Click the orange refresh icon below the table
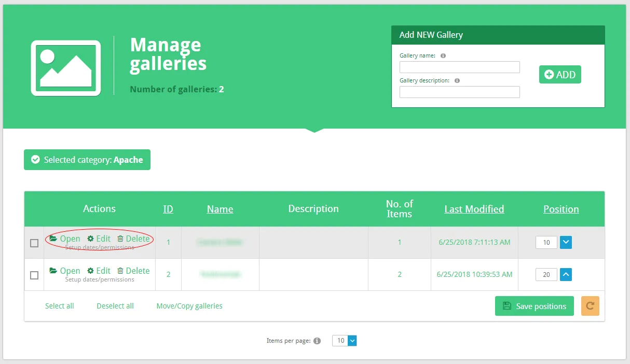This screenshot has height=364, width=630. click(x=590, y=306)
